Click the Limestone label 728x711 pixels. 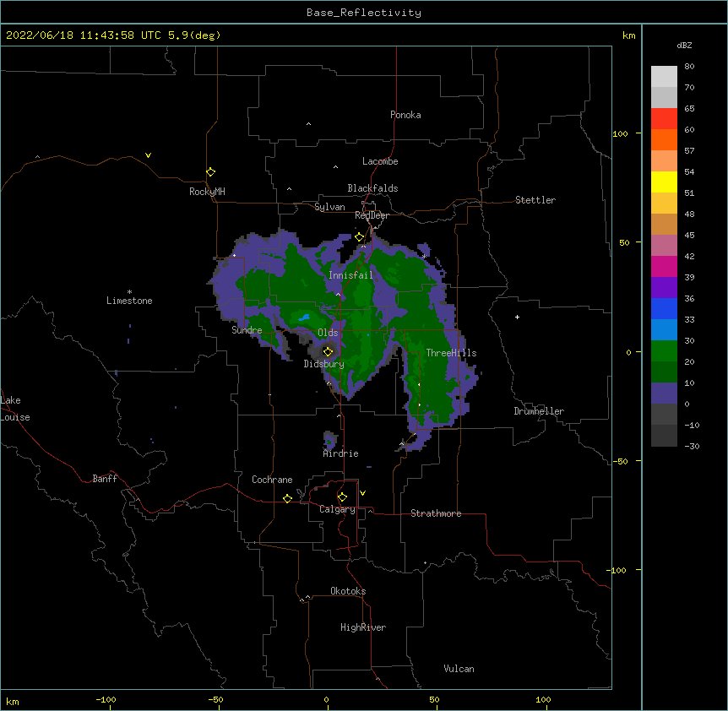pyautogui.click(x=129, y=301)
